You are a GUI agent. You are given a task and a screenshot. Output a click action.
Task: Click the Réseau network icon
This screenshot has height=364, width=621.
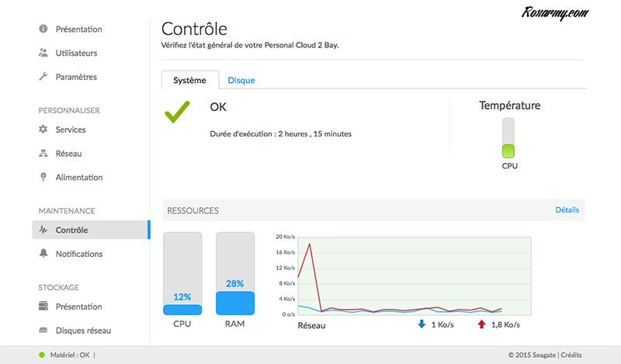pos(43,154)
